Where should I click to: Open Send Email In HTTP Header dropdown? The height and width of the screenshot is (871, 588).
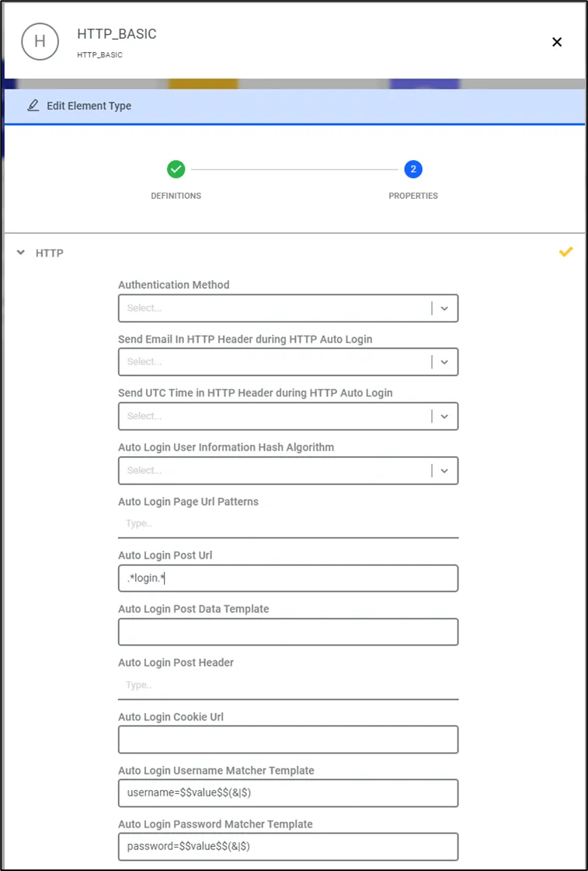(x=288, y=361)
